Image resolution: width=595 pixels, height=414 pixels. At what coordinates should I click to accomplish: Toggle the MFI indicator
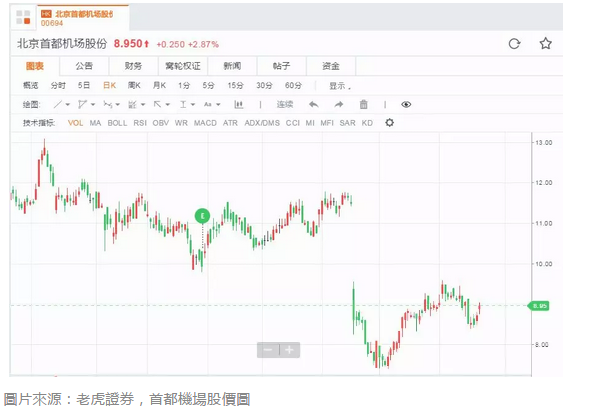pyautogui.click(x=327, y=123)
